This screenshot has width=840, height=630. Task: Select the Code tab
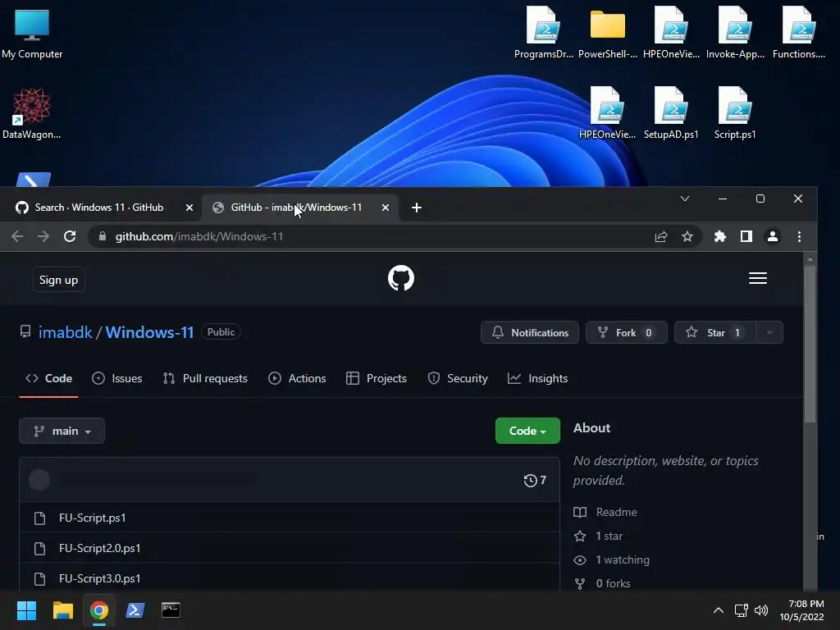click(48, 378)
